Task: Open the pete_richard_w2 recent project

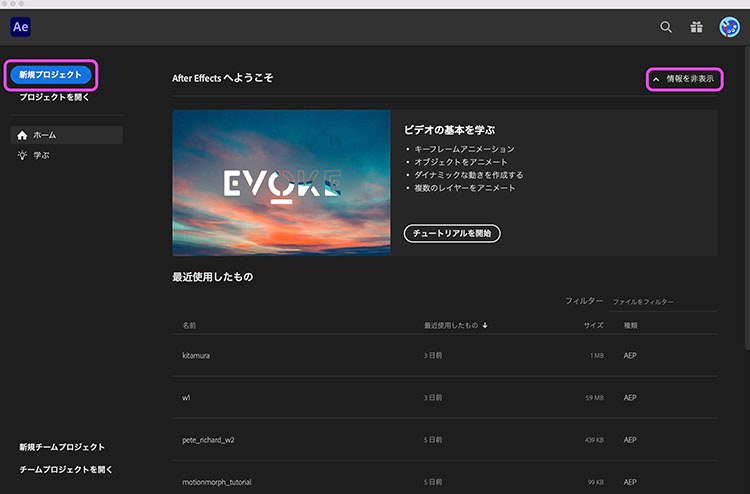Action: [x=445, y=439]
